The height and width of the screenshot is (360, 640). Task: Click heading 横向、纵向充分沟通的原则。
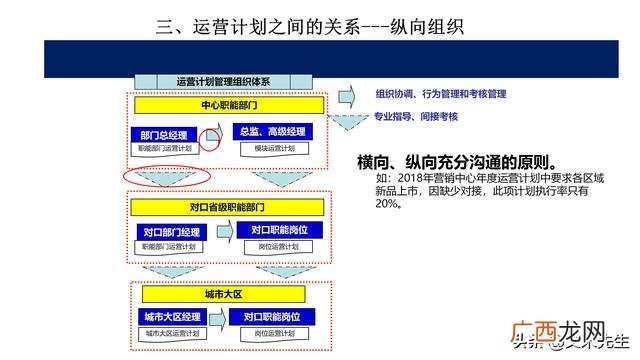click(458, 162)
